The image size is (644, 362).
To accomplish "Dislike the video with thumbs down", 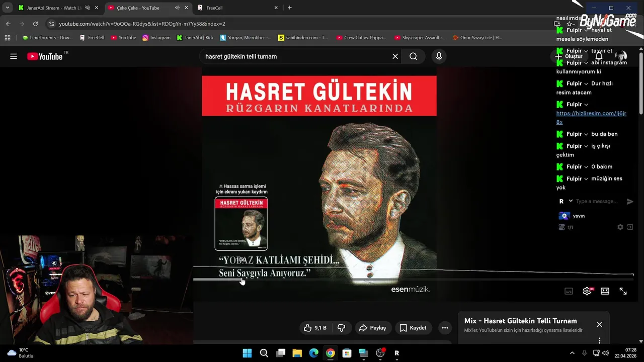I will pyautogui.click(x=341, y=328).
